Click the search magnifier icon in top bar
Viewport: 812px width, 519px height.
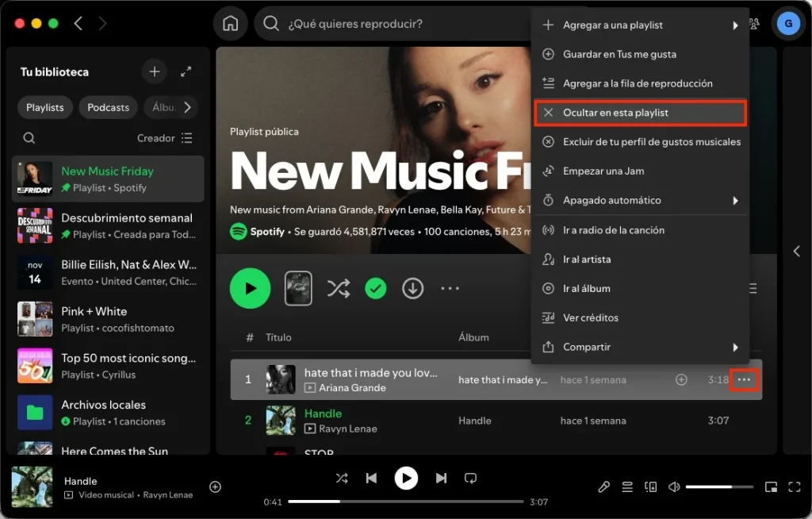pyautogui.click(x=271, y=23)
